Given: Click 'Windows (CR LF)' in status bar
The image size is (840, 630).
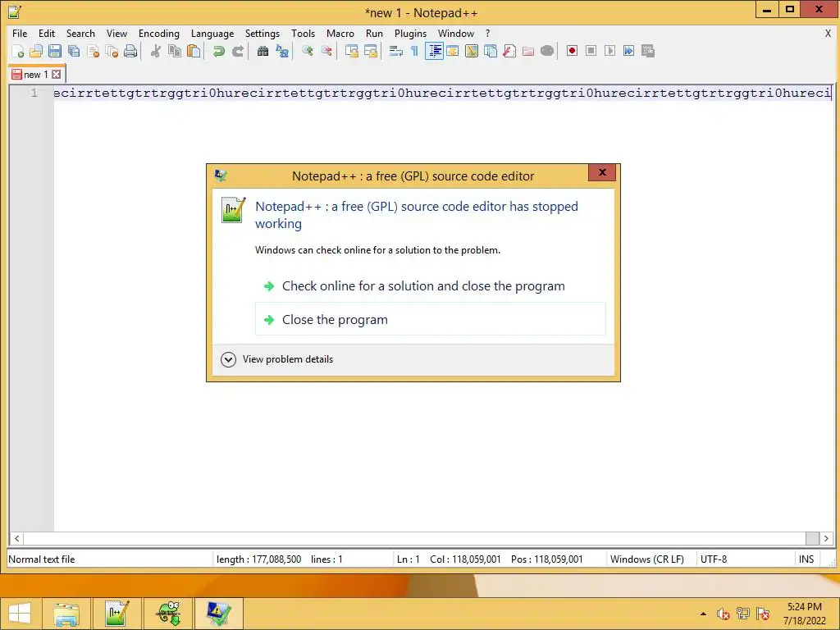Looking at the screenshot, I should click(646, 559).
